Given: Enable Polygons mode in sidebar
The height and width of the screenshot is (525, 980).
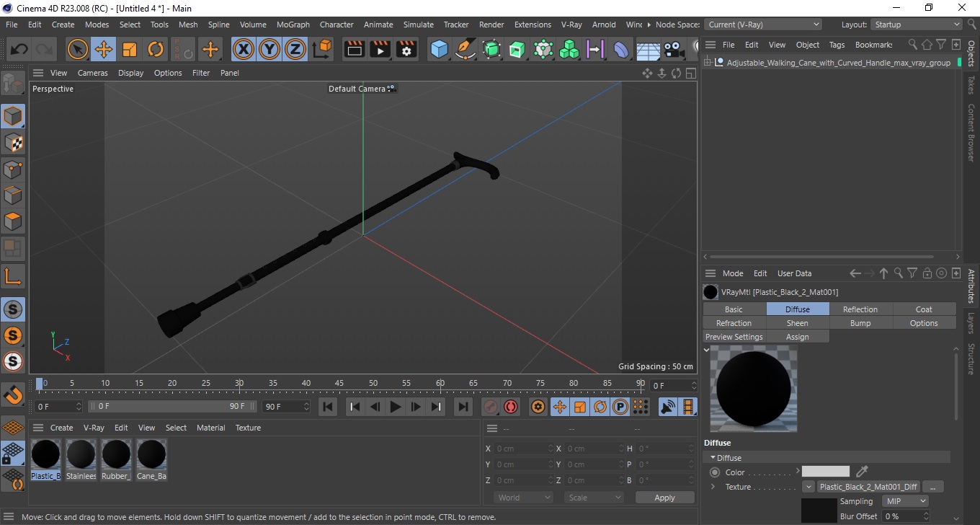Looking at the screenshot, I should (x=13, y=221).
